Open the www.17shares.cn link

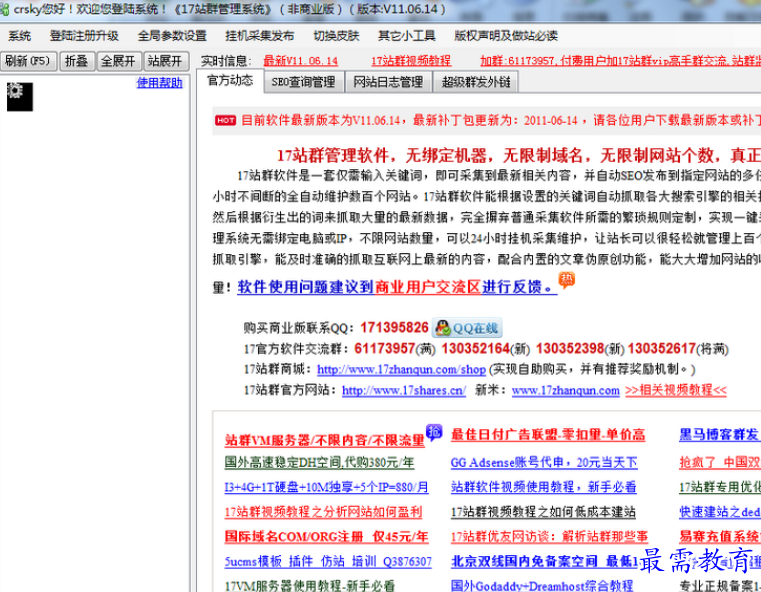point(404,390)
